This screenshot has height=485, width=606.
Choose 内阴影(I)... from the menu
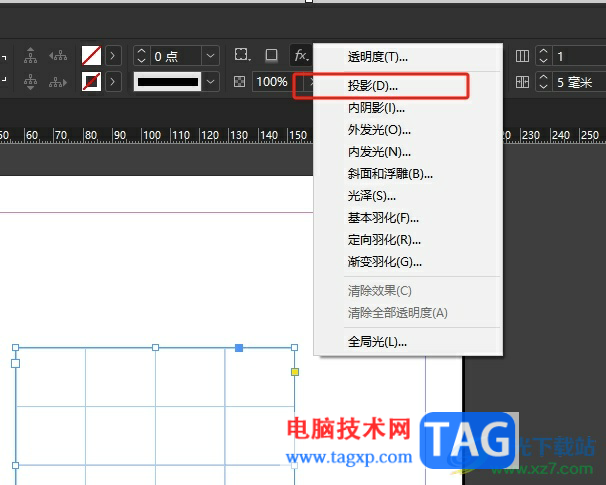(x=408, y=108)
